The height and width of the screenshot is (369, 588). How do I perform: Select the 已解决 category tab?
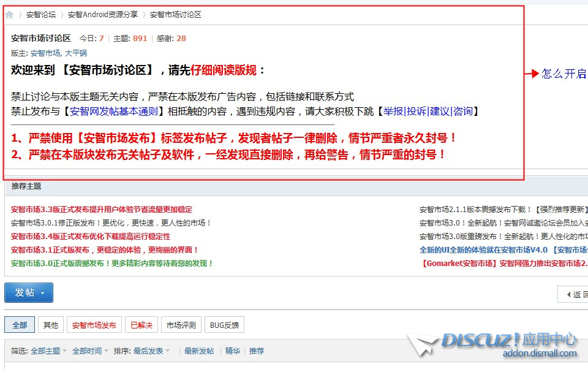point(141,325)
